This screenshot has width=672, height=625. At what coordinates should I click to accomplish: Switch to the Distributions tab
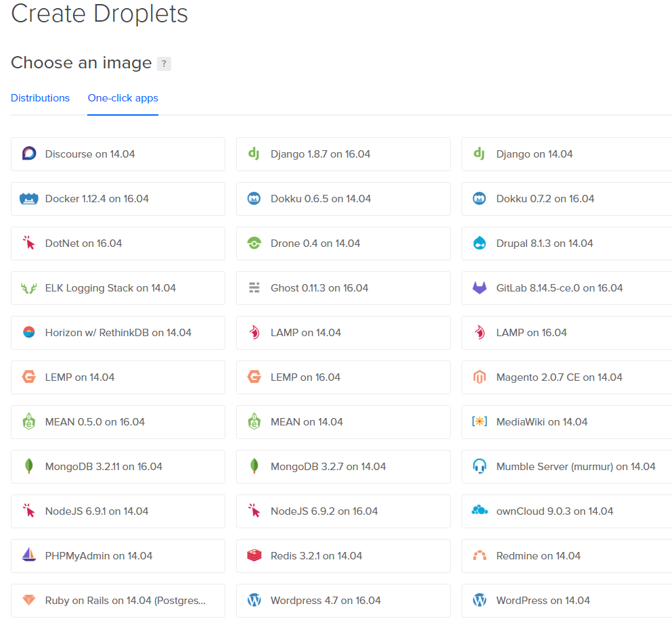click(x=41, y=98)
